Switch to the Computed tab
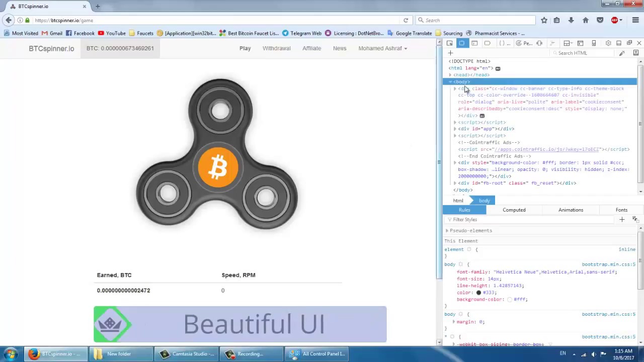The image size is (644, 362). [x=514, y=210]
